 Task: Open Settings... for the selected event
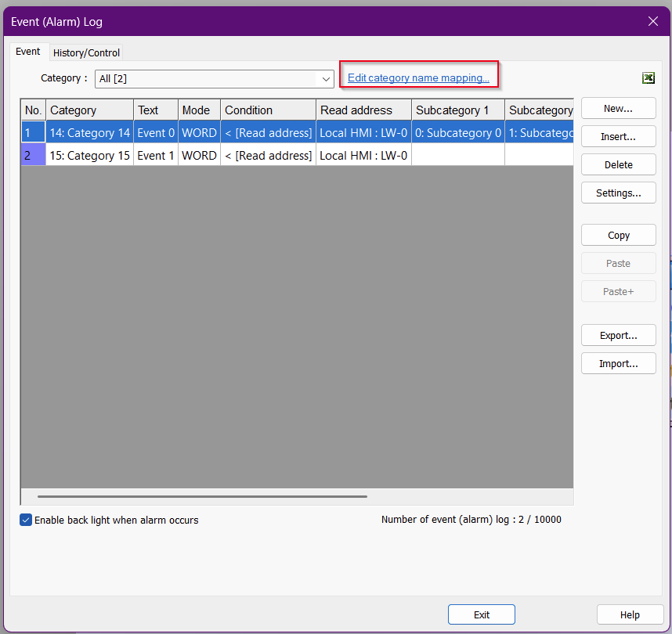tap(618, 193)
